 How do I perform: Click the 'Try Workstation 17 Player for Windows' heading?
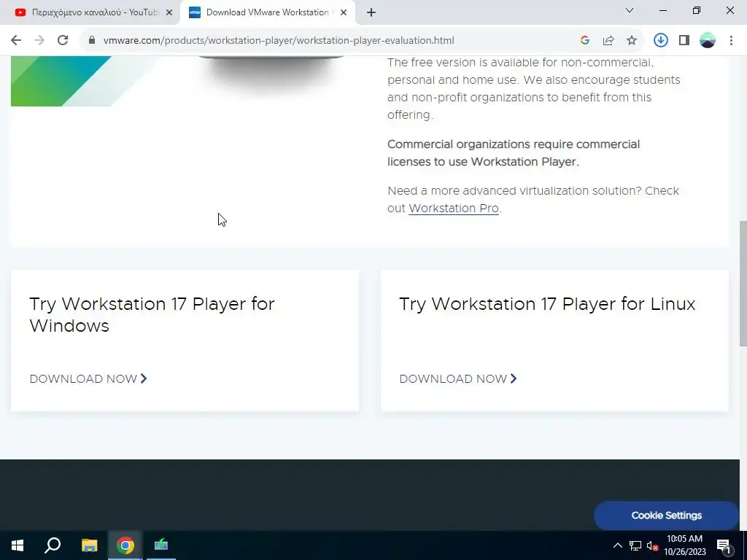(x=152, y=315)
